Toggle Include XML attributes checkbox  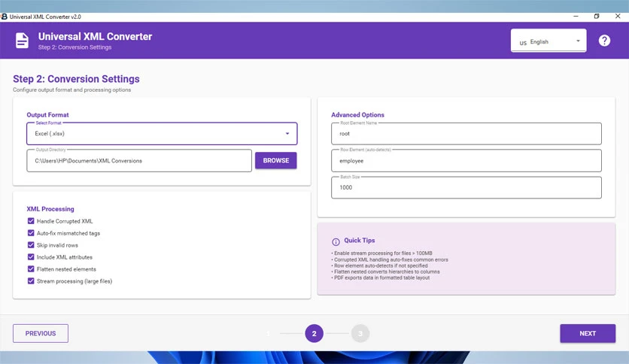pyautogui.click(x=31, y=257)
